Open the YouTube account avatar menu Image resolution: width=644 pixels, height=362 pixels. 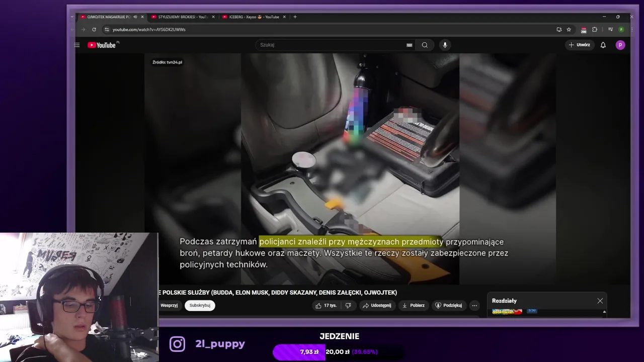click(x=620, y=45)
